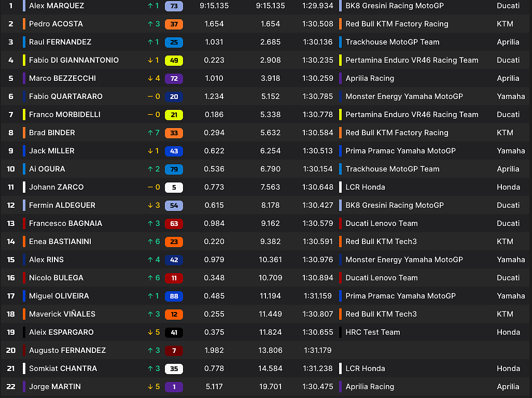The height and width of the screenshot is (398, 532).
Task: Click orange stripe beside Red Bull KTM Tech3, Bastianini row
Action: click(340, 241)
